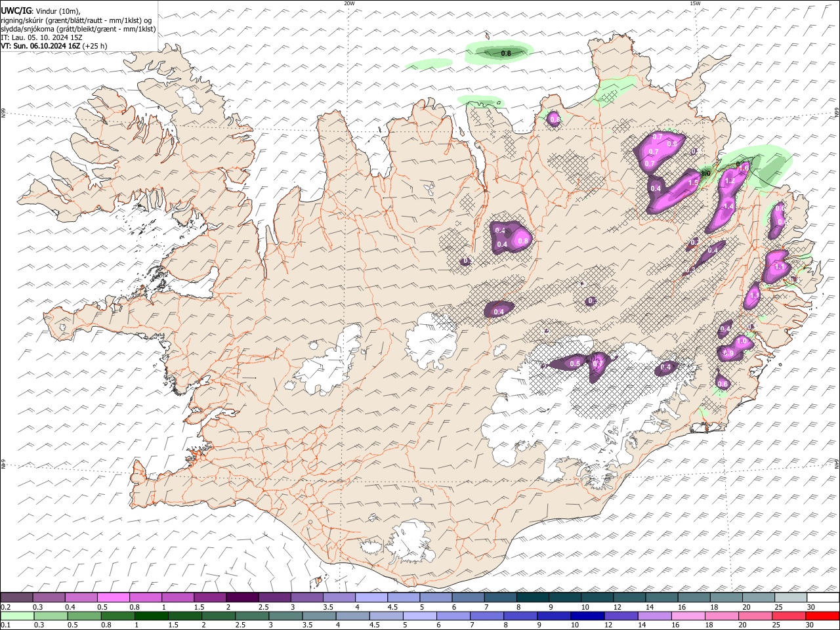This screenshot has height=630, width=840.
Task: Click pale green 0.1 swatch in lower legend row
Action: point(17,616)
